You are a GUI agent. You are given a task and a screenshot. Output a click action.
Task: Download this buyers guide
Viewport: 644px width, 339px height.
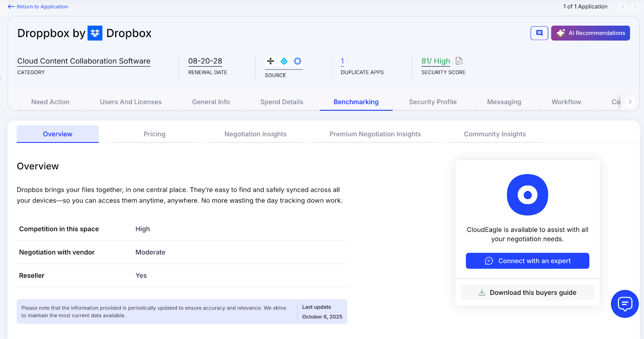point(527,293)
